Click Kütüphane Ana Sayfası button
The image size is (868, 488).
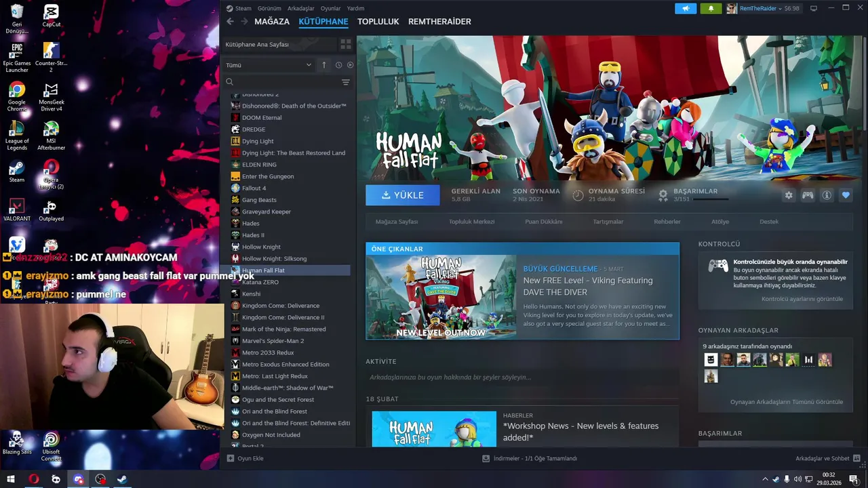[x=279, y=44]
